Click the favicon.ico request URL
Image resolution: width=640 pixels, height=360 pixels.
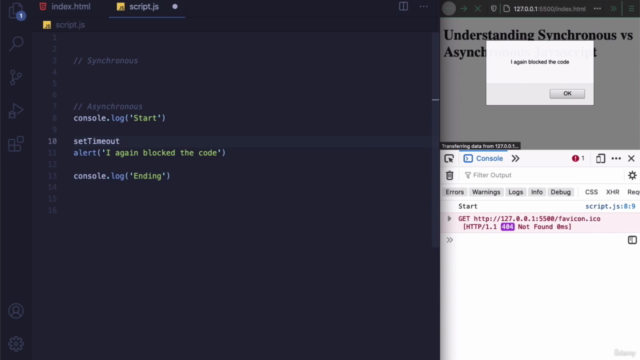[537, 219]
